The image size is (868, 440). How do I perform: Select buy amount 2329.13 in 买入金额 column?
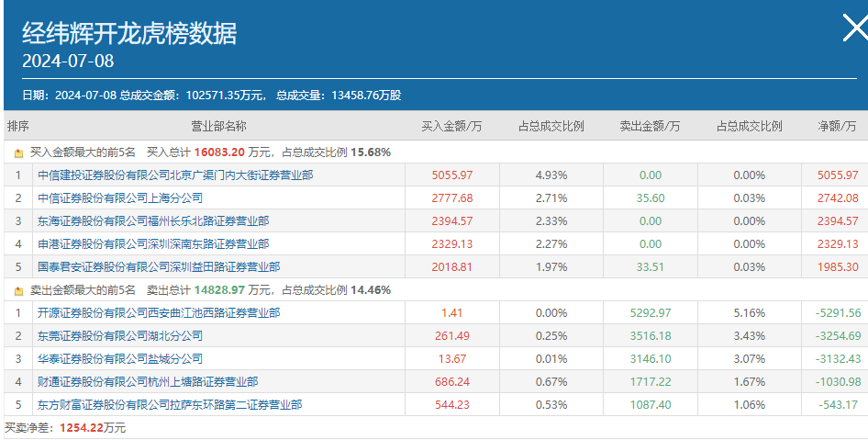(x=452, y=243)
